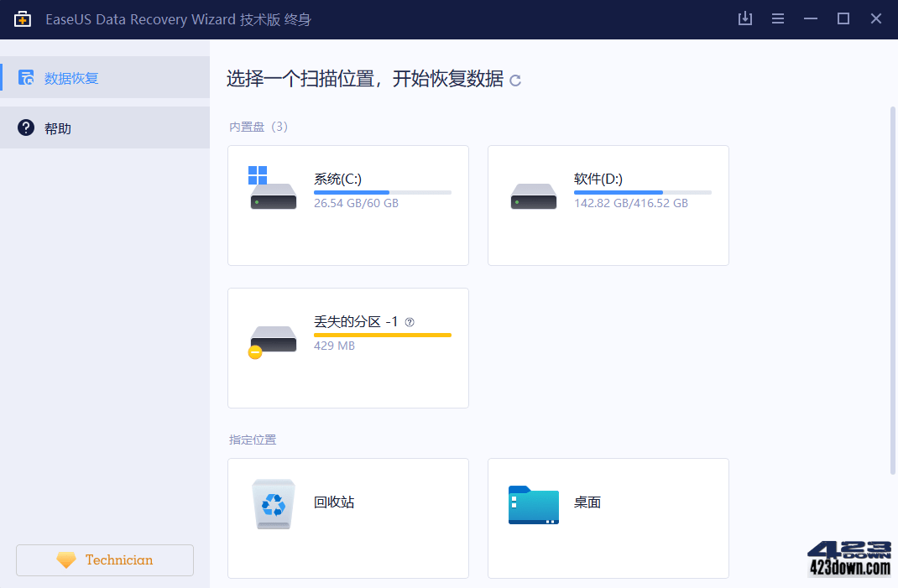Switch to 帮助 in sidebar

click(x=57, y=127)
